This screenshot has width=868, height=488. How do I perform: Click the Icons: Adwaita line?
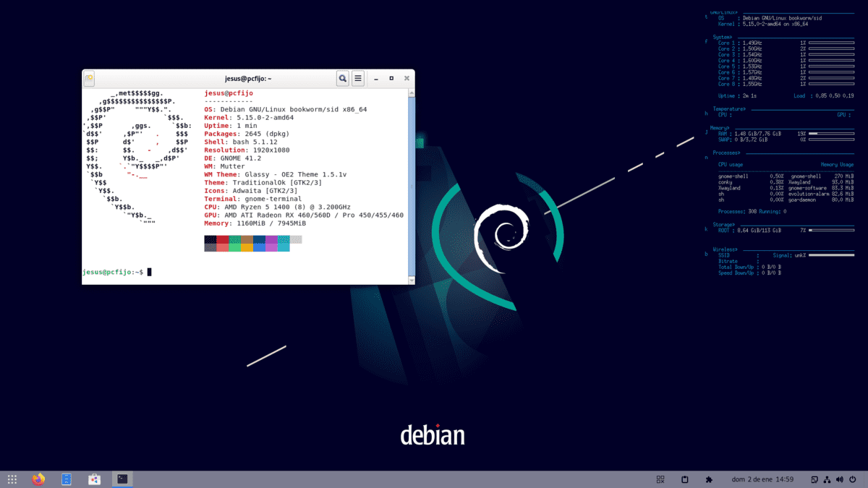coord(251,190)
